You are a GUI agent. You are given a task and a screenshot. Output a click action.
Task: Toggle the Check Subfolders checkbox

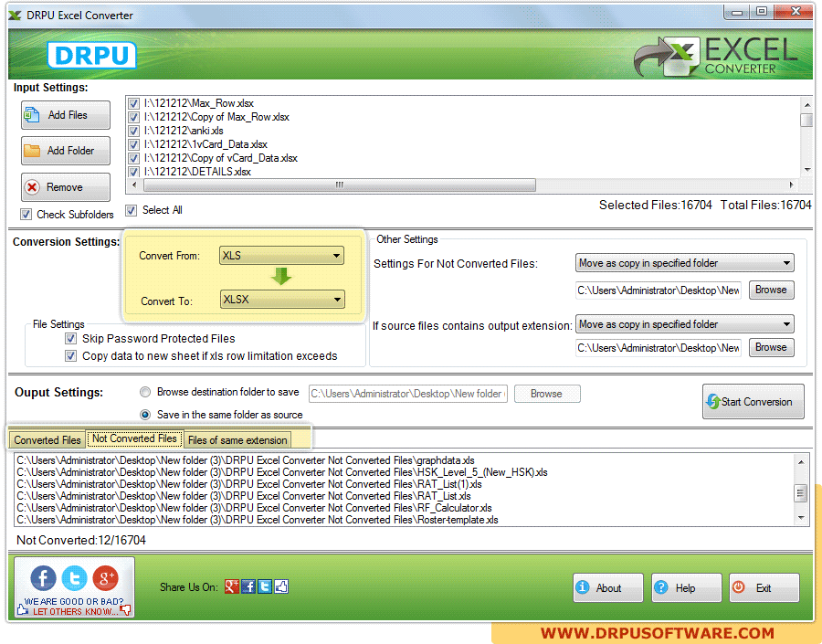pyautogui.click(x=26, y=215)
